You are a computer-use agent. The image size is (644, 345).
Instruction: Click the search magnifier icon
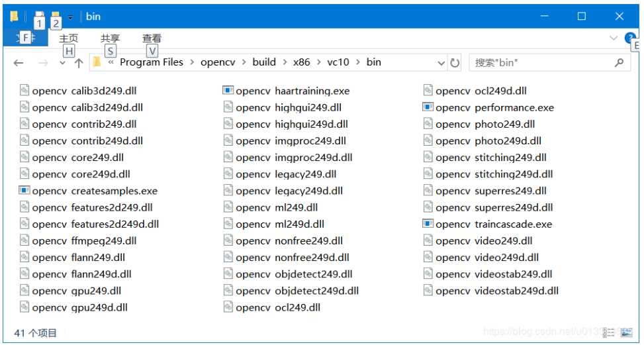[x=619, y=62]
